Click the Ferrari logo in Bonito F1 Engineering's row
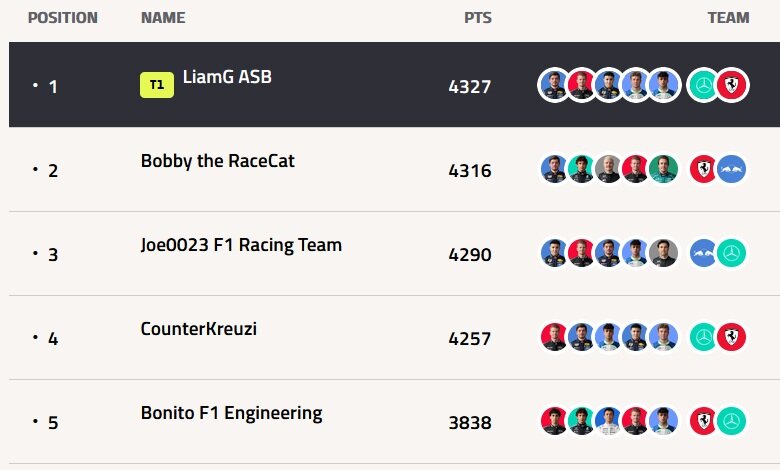 click(x=703, y=421)
